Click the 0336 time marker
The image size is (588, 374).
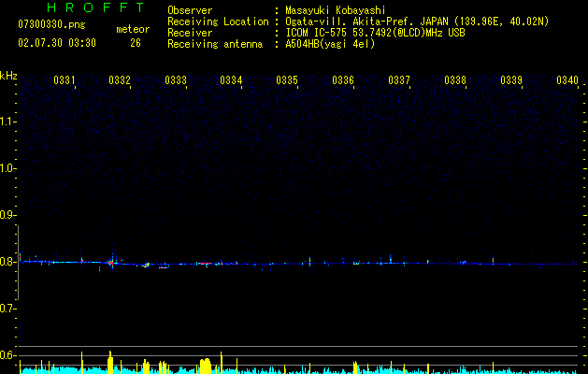[x=343, y=80]
